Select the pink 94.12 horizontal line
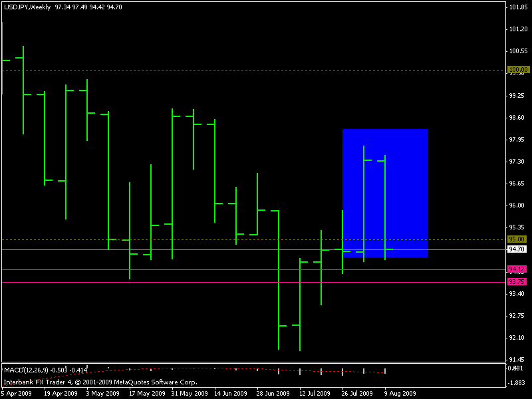The width and height of the screenshot is (532, 399). (x=254, y=270)
